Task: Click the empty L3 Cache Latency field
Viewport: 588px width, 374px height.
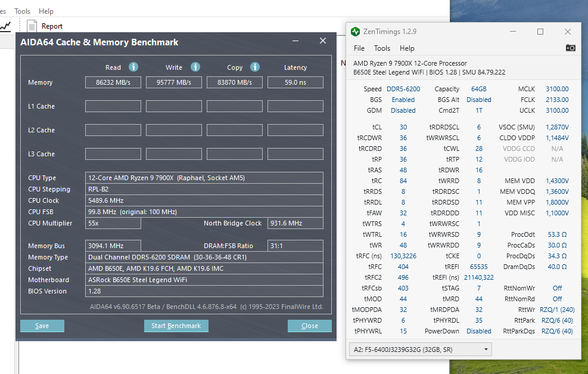Action: click(295, 154)
